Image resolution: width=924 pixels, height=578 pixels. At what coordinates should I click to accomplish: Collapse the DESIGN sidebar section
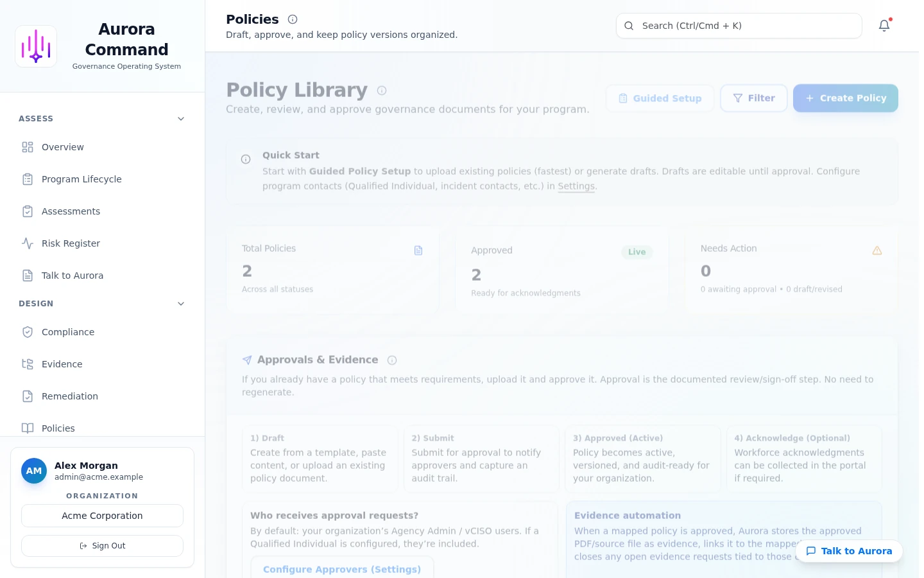click(181, 304)
